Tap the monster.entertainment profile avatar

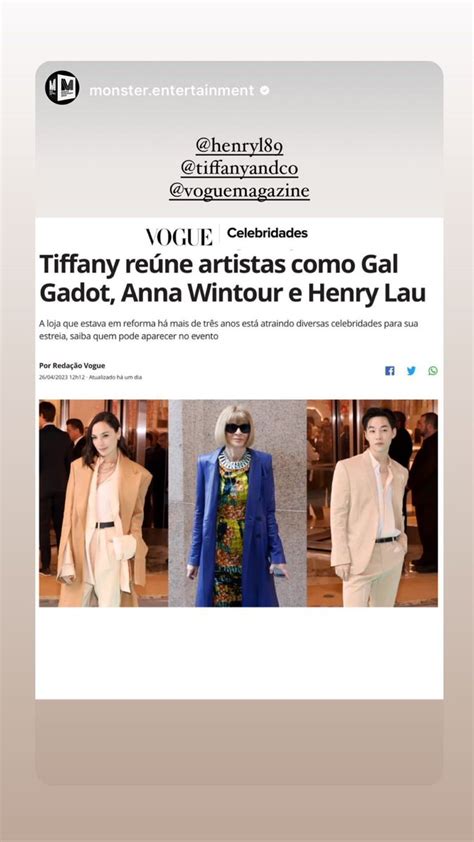[62, 88]
